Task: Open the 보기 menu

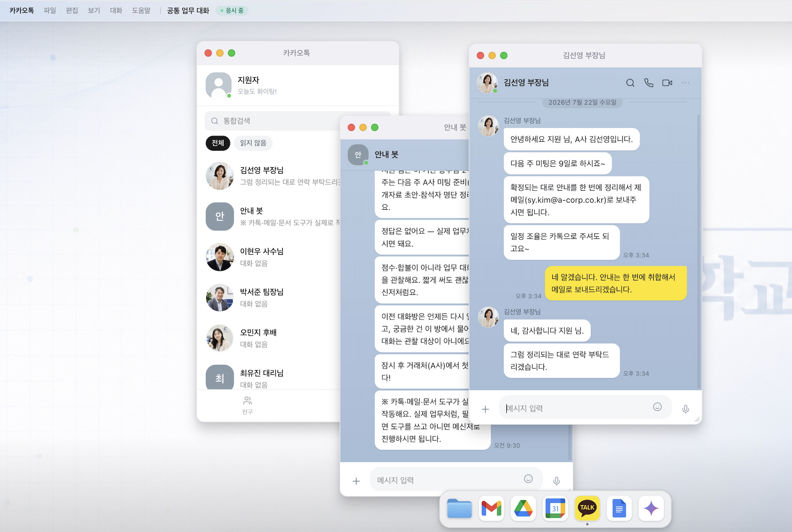Action: (x=94, y=10)
